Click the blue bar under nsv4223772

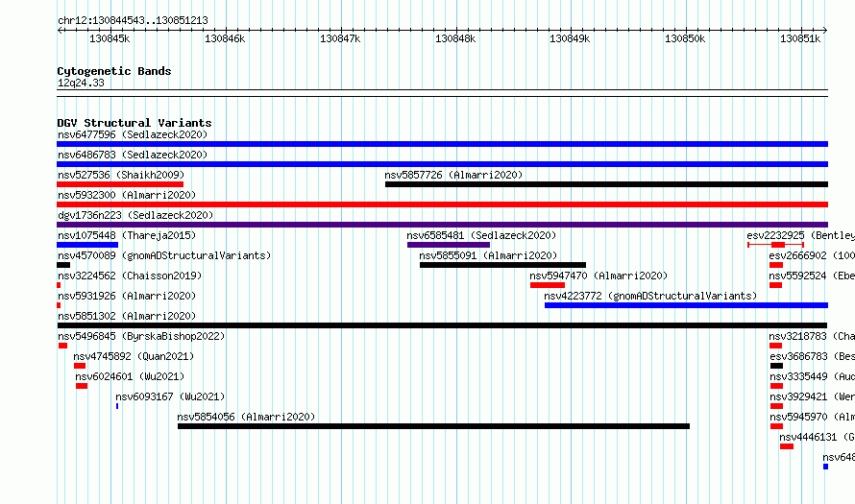click(686, 305)
